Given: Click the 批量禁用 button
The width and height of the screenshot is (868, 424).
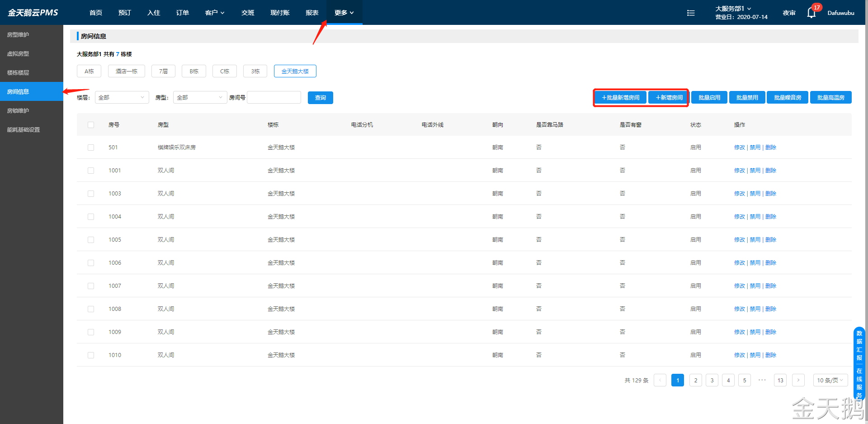Looking at the screenshot, I should pyautogui.click(x=747, y=97).
